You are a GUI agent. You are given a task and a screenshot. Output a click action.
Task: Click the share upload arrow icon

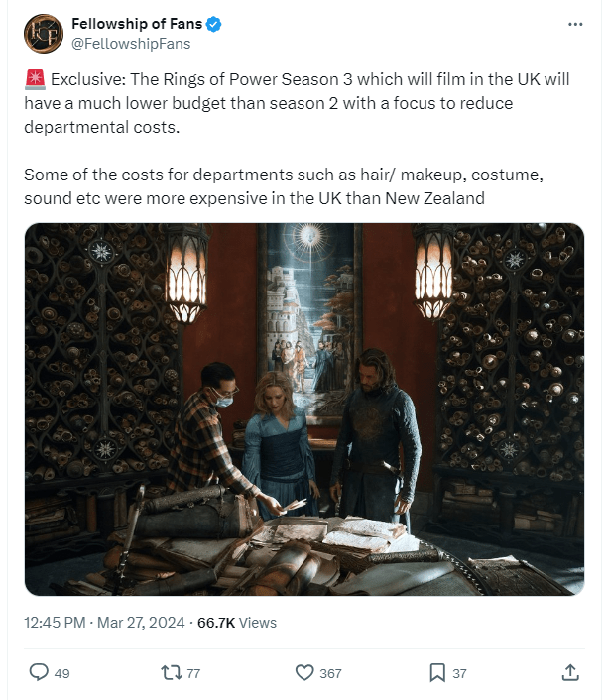point(570,672)
